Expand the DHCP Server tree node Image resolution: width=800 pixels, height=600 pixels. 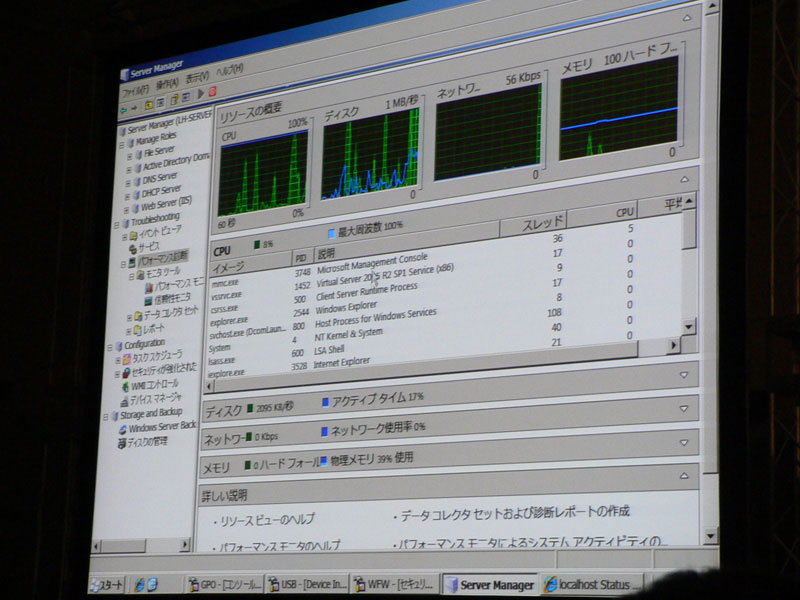point(128,196)
